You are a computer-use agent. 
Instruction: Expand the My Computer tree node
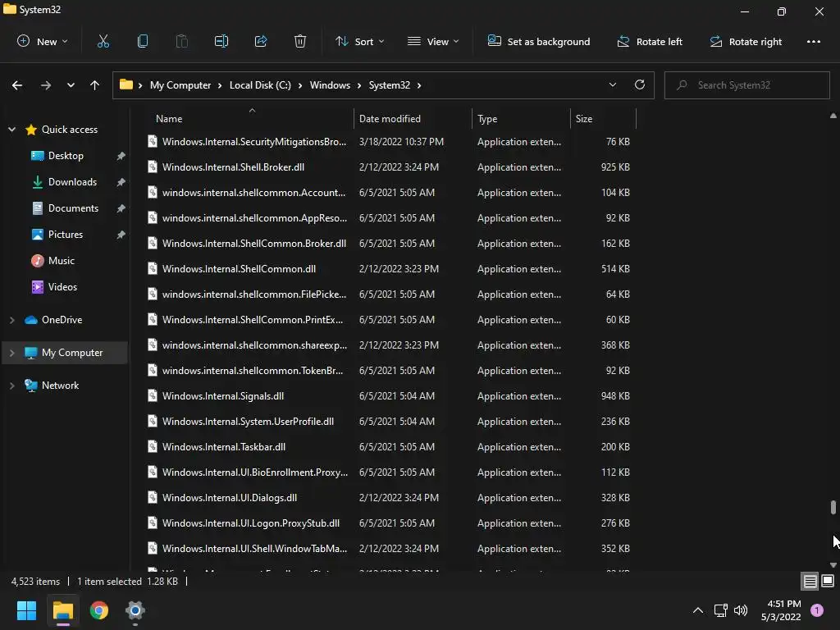11,353
